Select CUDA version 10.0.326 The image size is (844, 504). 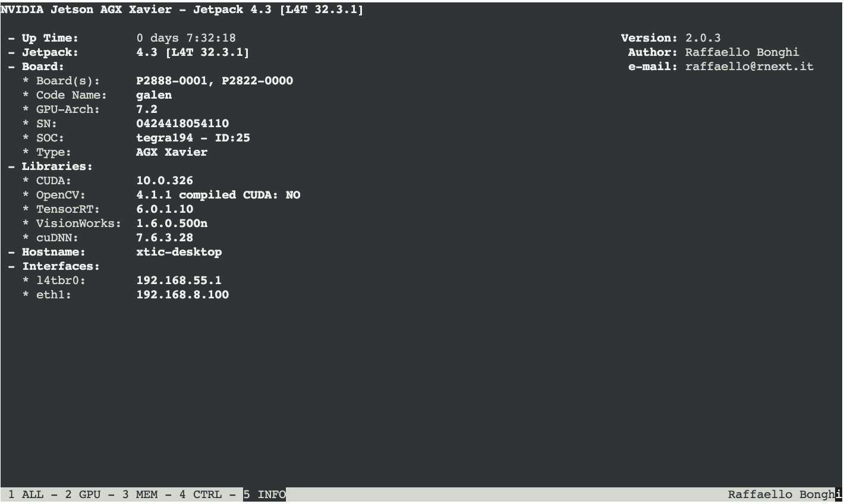[165, 181]
